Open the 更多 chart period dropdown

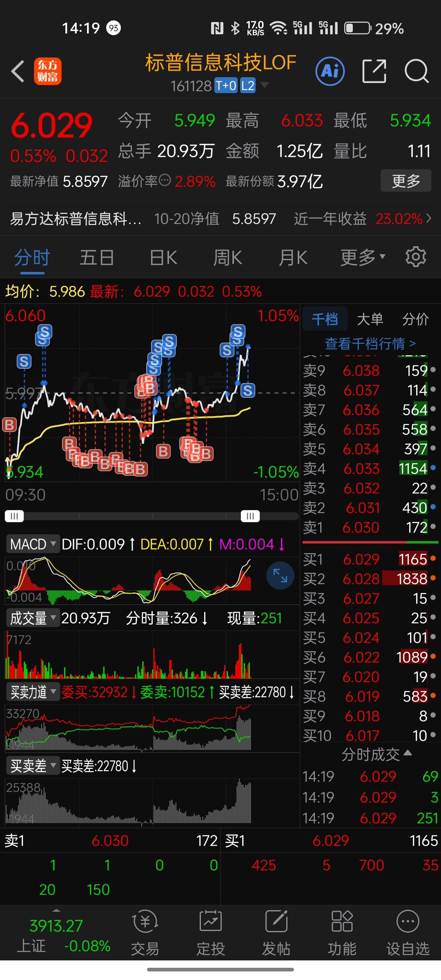pyautogui.click(x=363, y=257)
